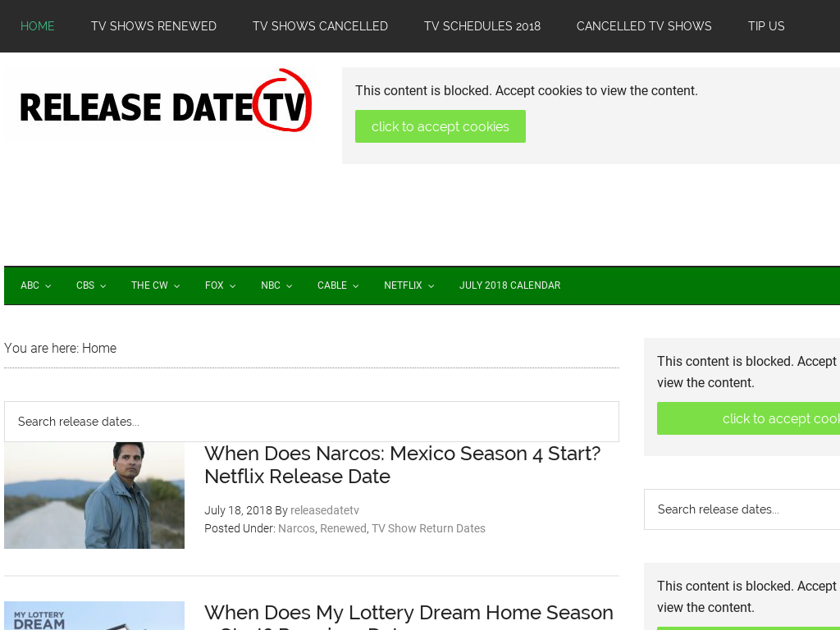Open the Narcos: Mexico article thumbnail
The height and width of the screenshot is (630, 840).
click(94, 495)
